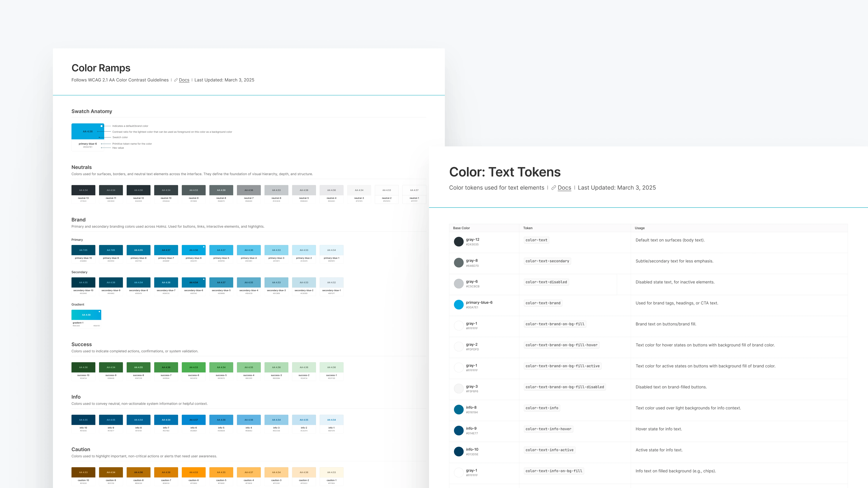Select the neutral-13 swatch
The width and height of the screenshot is (868, 488).
click(x=83, y=194)
